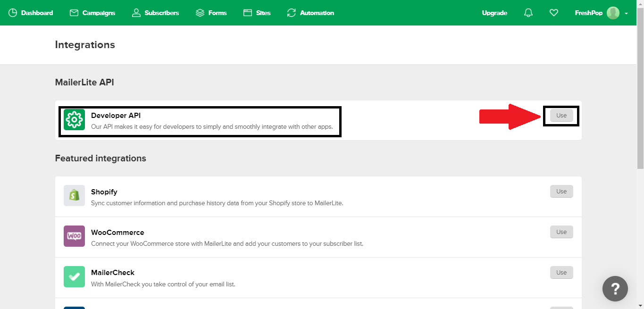Click the heart icon in header
Viewport: 644px width, 309px height.
554,13
